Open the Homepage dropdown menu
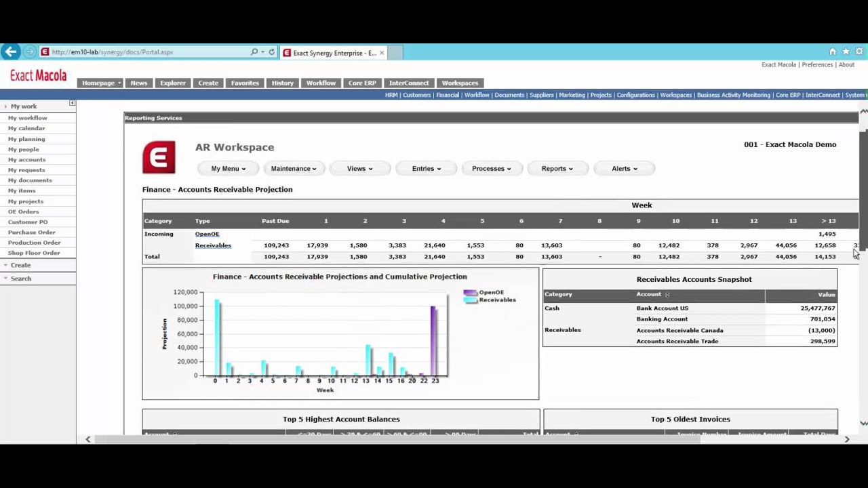The width and height of the screenshot is (868, 488). (101, 83)
